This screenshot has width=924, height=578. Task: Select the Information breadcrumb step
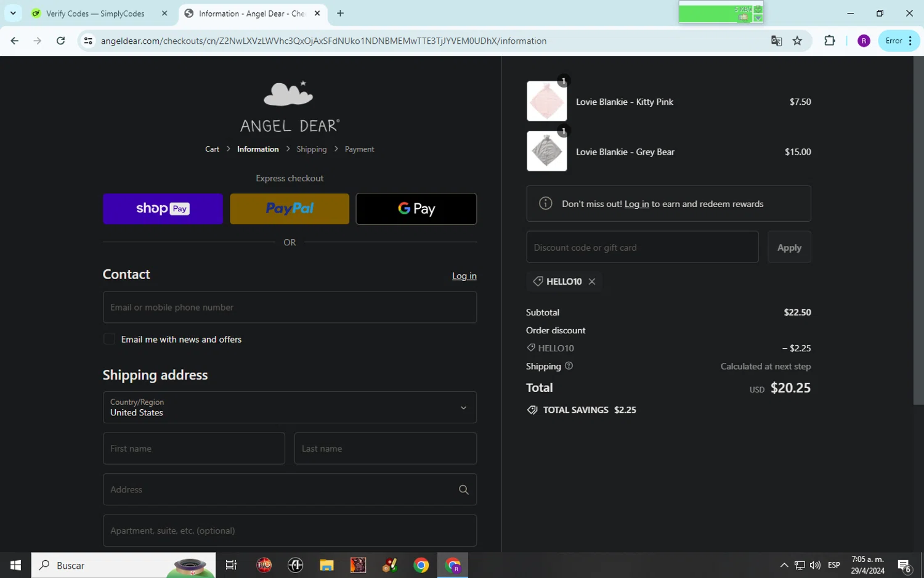coord(257,149)
